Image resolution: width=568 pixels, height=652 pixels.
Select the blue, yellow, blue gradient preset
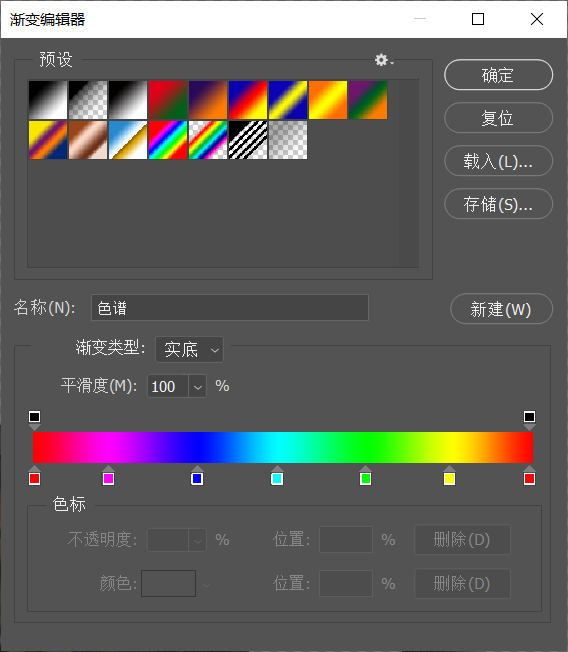287,100
